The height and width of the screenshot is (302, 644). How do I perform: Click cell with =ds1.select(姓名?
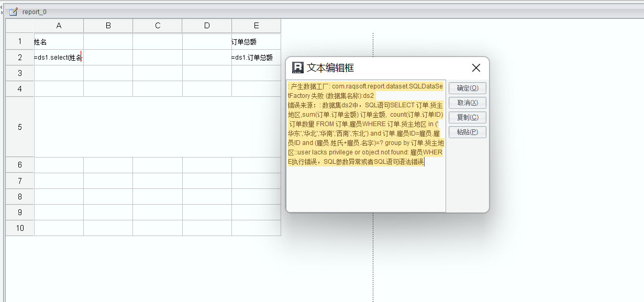click(59, 58)
